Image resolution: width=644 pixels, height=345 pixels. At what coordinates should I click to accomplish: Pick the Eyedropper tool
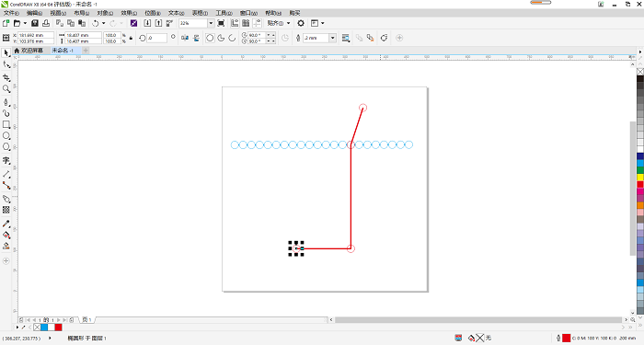tap(6, 224)
